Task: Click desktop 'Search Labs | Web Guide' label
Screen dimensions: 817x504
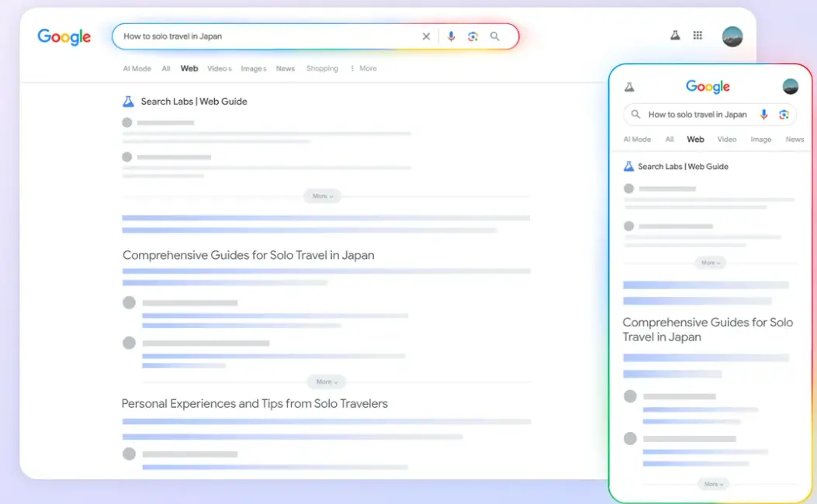Action: tap(194, 102)
